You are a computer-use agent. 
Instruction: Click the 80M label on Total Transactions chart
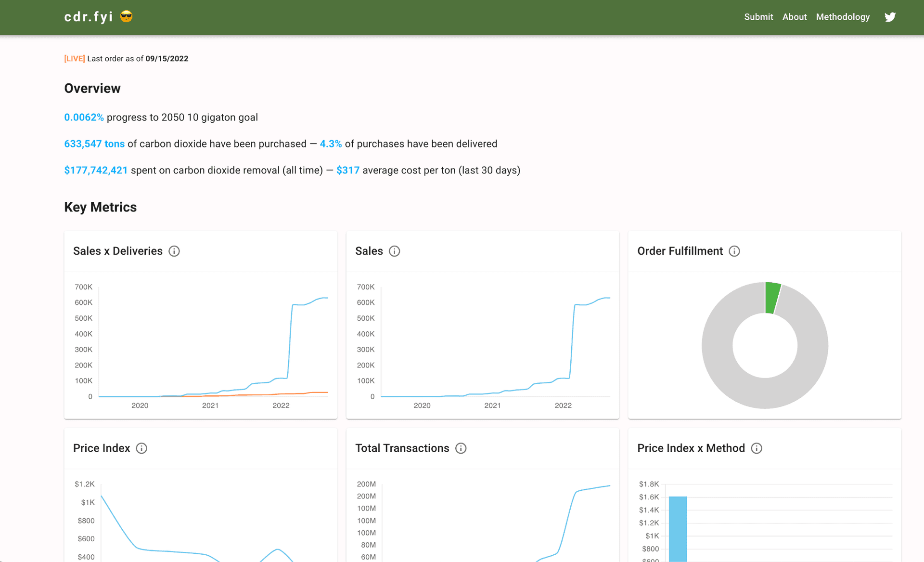click(x=368, y=545)
